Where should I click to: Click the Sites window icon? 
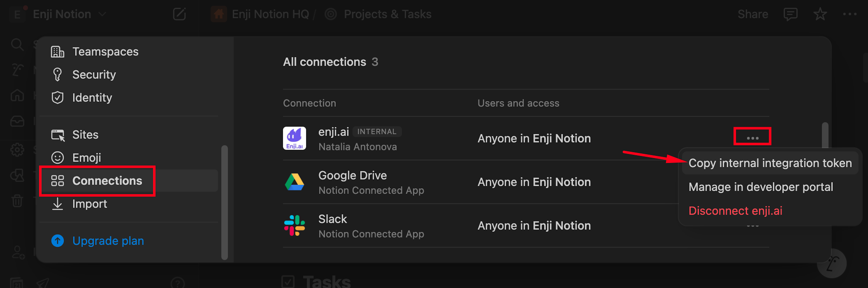pos(58,135)
